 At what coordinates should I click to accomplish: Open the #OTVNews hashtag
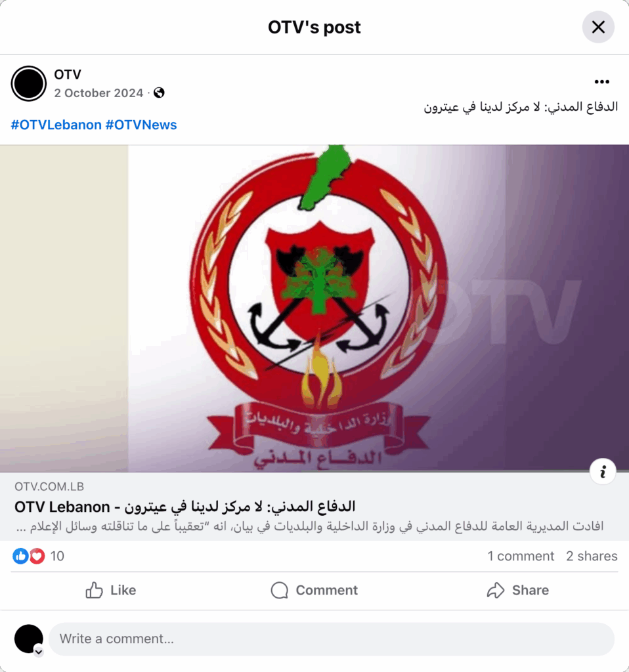pyautogui.click(x=141, y=125)
